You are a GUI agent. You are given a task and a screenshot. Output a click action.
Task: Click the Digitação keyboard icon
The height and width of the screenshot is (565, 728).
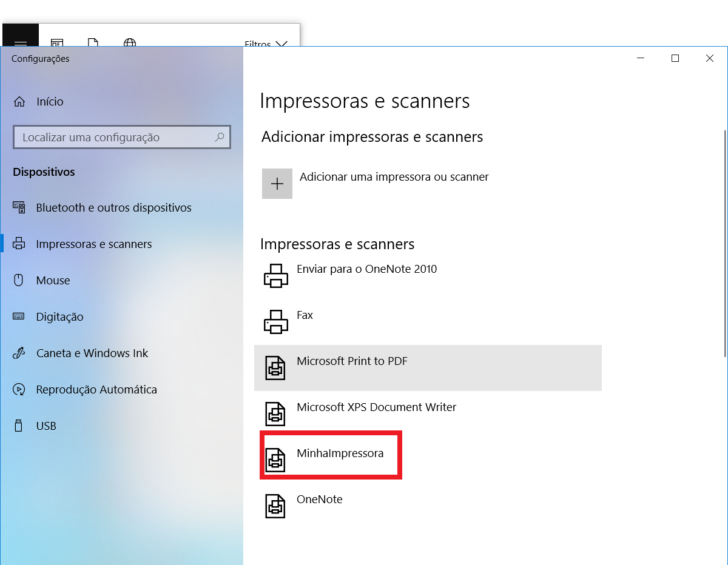(19, 316)
